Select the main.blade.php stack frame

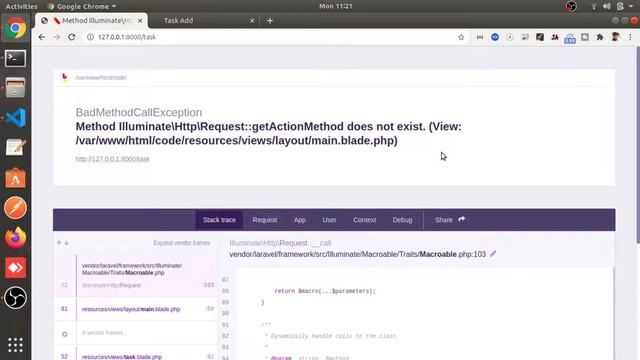click(x=136, y=309)
